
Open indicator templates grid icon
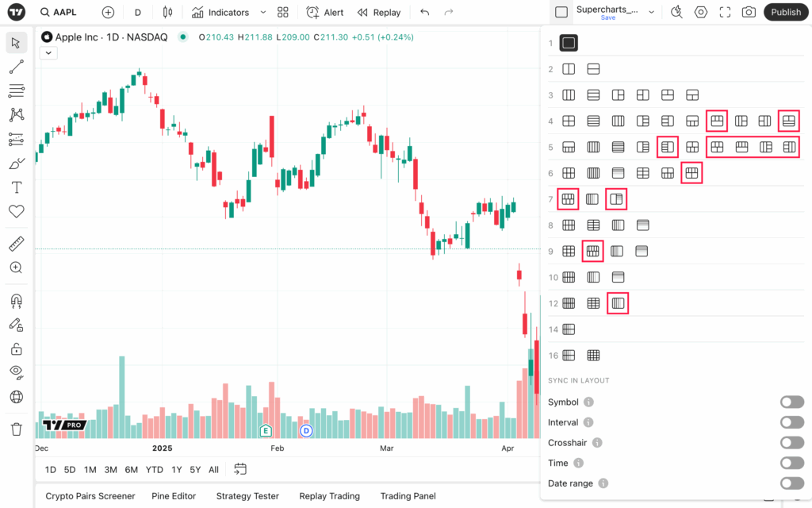pos(283,13)
